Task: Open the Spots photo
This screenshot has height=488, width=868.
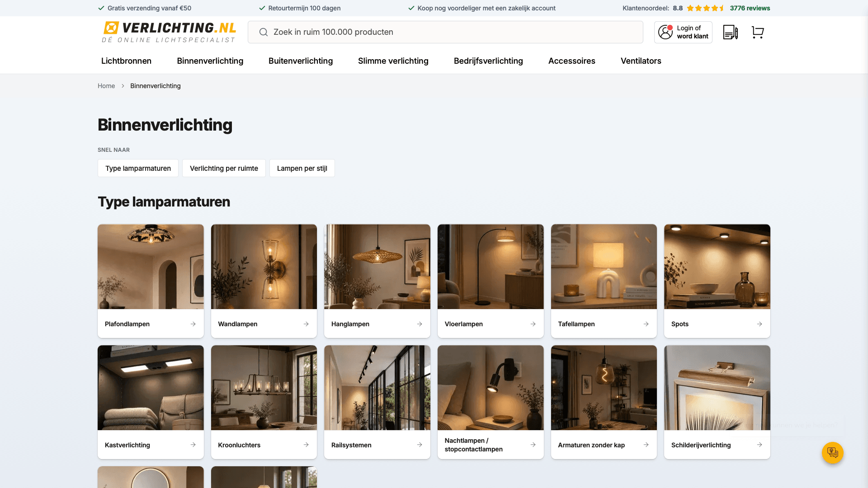Action: pos(717,267)
